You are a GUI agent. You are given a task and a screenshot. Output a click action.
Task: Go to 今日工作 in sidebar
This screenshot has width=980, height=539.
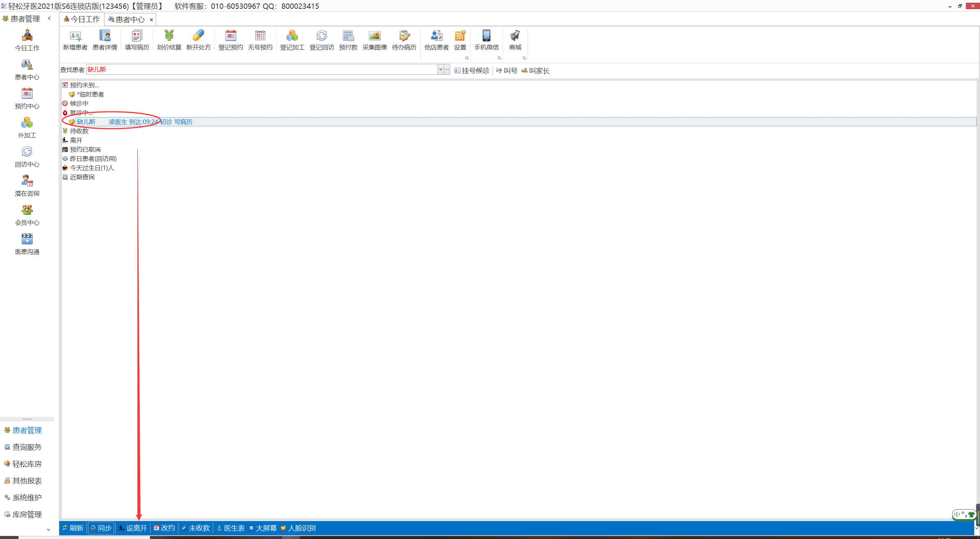tap(27, 40)
